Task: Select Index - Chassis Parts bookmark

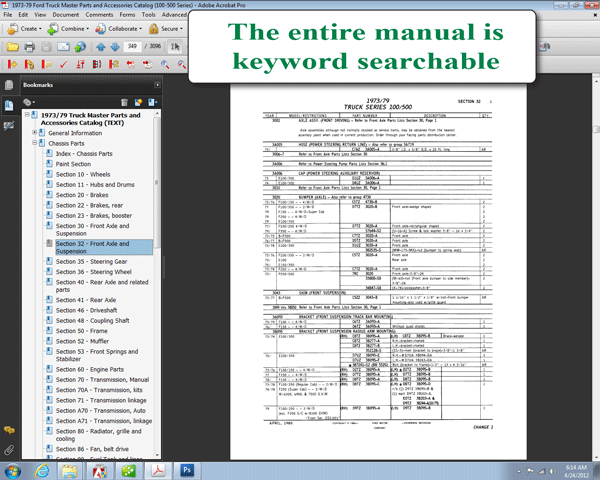Action: tap(84, 153)
